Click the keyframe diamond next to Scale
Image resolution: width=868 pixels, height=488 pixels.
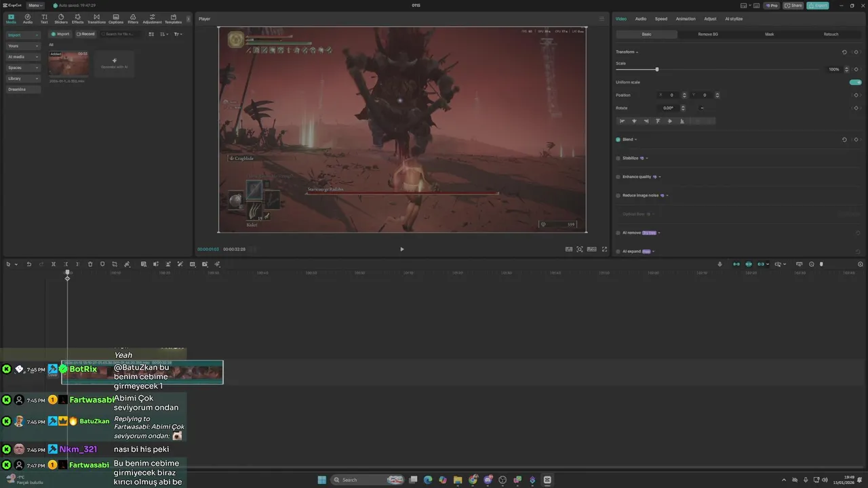[856, 69]
